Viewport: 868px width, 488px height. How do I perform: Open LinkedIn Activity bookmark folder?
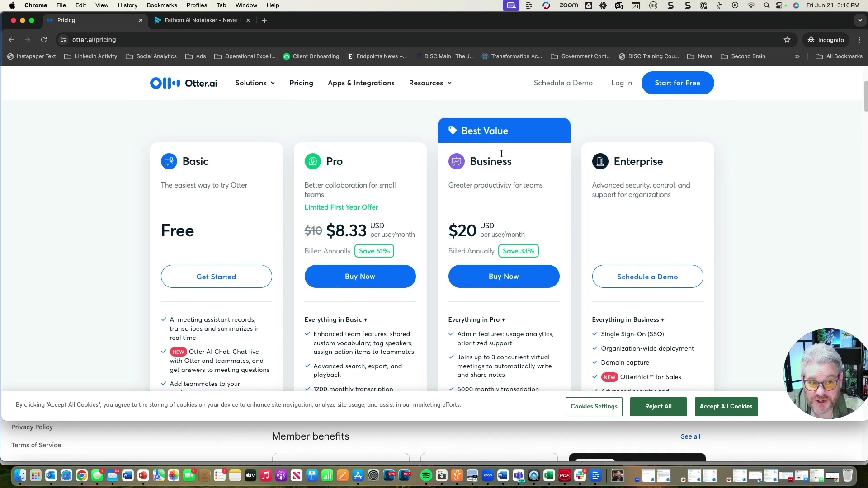coord(91,56)
